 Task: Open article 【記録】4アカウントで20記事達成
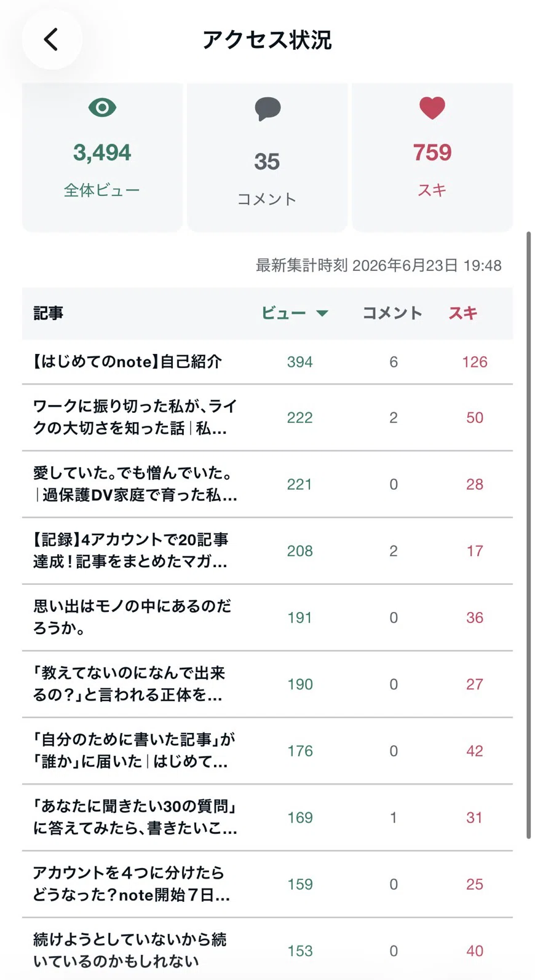click(267, 551)
